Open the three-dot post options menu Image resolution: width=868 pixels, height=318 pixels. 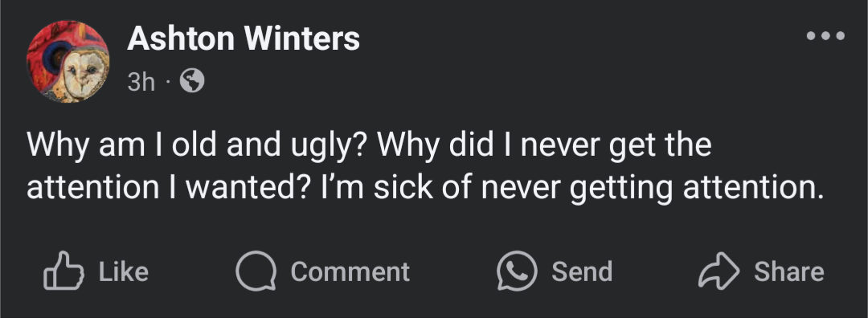pyautogui.click(x=825, y=36)
